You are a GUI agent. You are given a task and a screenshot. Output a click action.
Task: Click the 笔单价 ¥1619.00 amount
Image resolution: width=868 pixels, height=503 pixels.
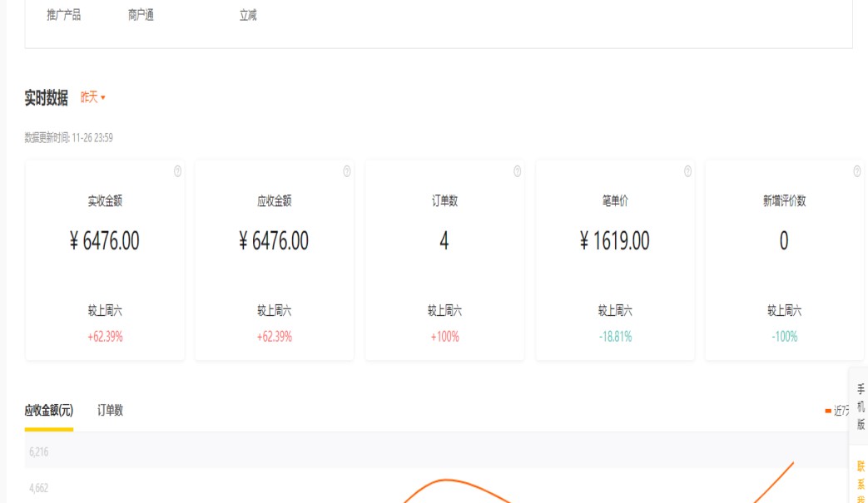615,241
